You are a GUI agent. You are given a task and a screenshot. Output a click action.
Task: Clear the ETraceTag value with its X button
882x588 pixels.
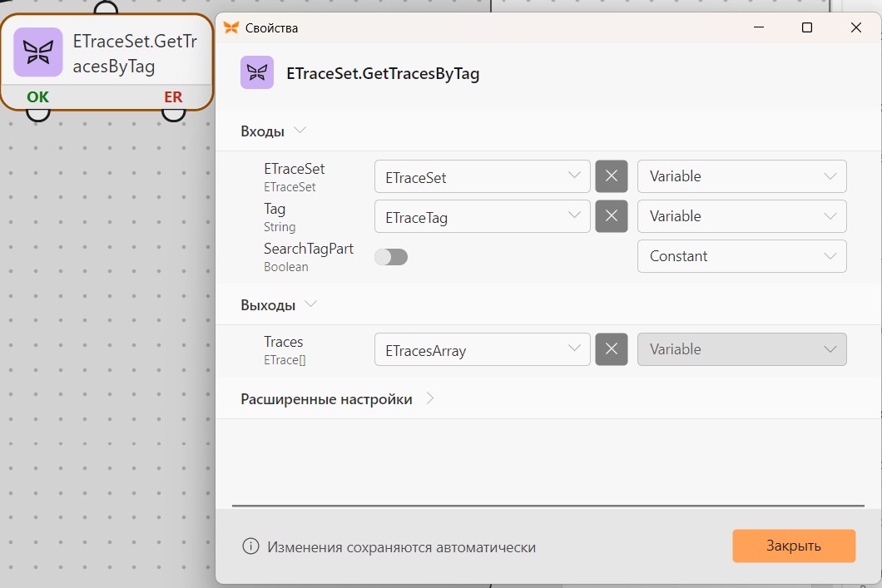pyautogui.click(x=612, y=216)
